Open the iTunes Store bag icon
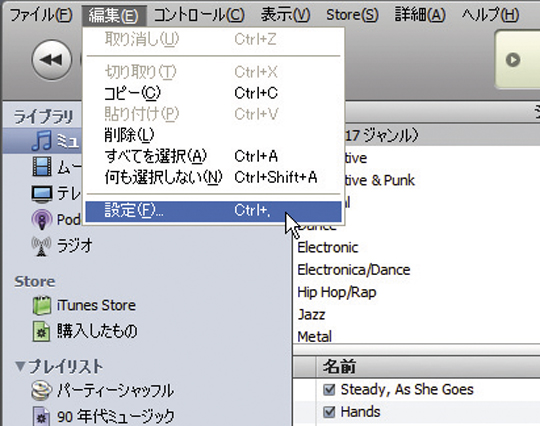The width and height of the screenshot is (540, 426). click(x=42, y=305)
